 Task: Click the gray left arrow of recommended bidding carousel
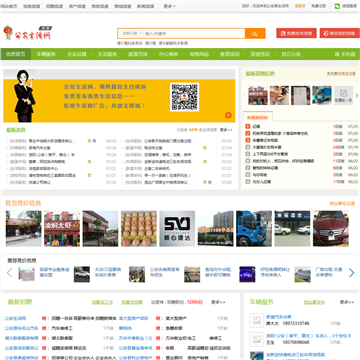pos(9,273)
